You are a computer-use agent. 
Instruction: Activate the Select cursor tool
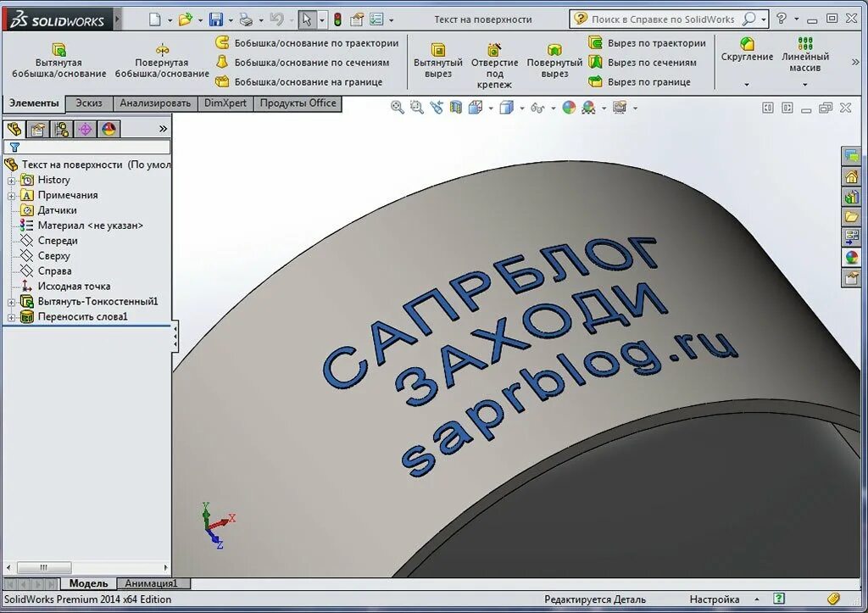coord(306,20)
